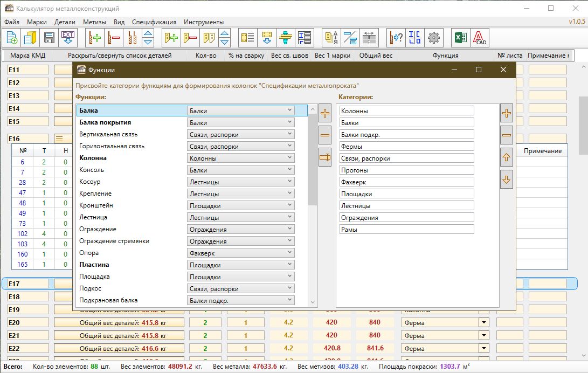Click the EXT import toolbar icon

point(68,38)
